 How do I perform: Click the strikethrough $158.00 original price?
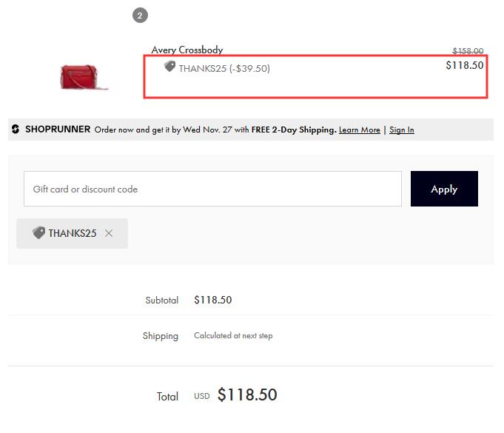tap(468, 51)
